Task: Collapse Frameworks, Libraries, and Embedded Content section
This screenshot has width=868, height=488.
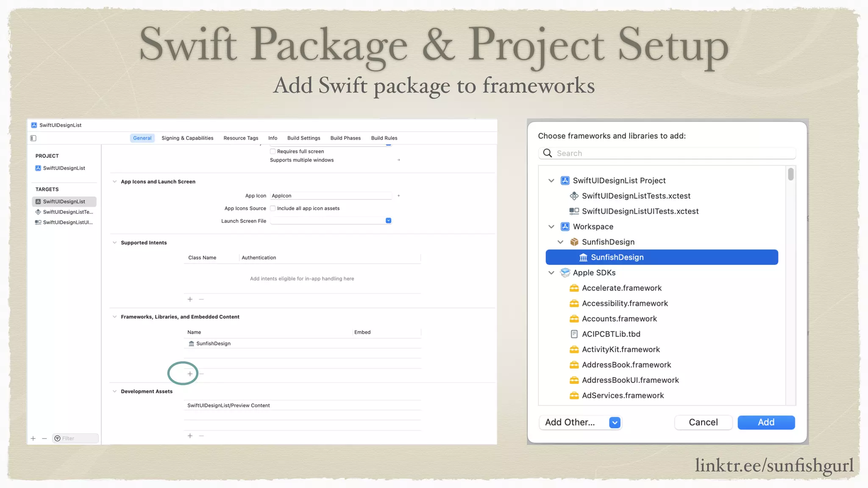Action: [114, 317]
